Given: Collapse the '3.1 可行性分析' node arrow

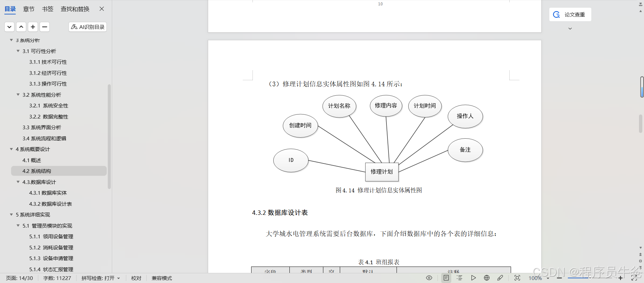Looking at the screenshot, I should [x=18, y=51].
